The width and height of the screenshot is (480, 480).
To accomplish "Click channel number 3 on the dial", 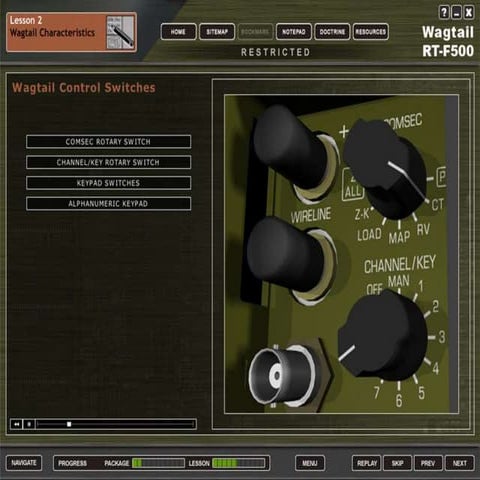I will point(442,337).
